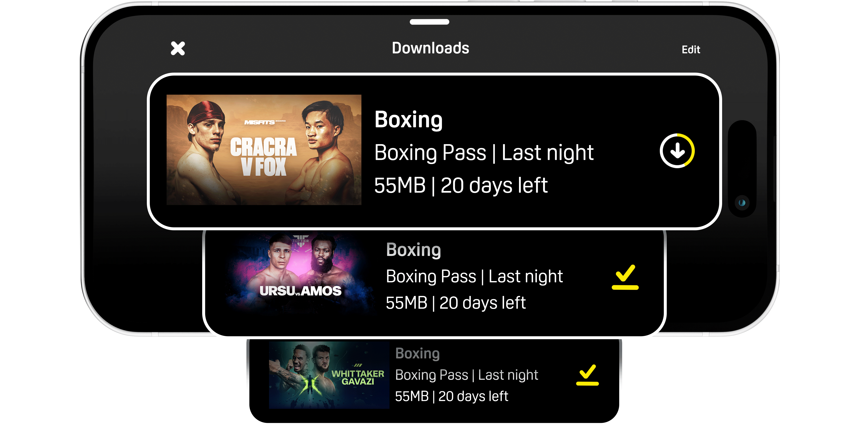The width and height of the screenshot is (868, 428).
Task: Tap the downloaded checkmark icon for Whittaker Gavazi
Action: tap(587, 375)
